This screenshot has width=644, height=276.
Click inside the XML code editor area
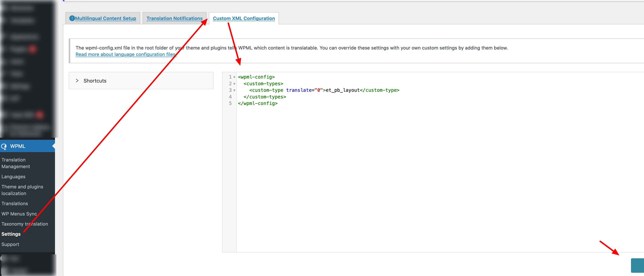click(440, 162)
